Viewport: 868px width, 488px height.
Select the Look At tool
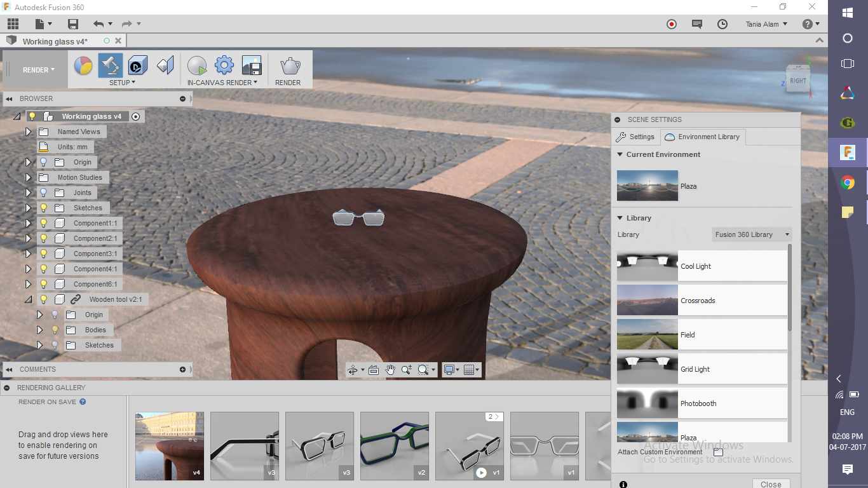tap(374, 369)
